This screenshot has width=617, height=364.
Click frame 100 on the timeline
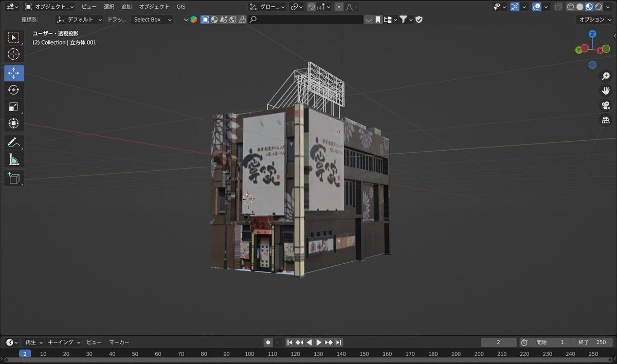point(249,354)
